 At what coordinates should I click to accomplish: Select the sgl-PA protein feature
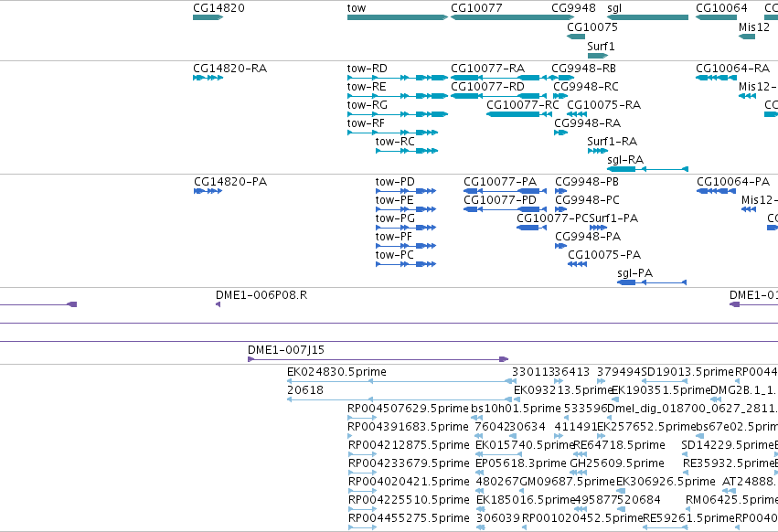[x=652, y=282]
